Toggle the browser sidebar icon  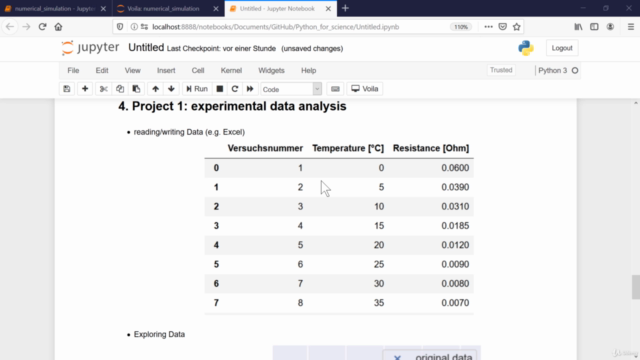594,27
